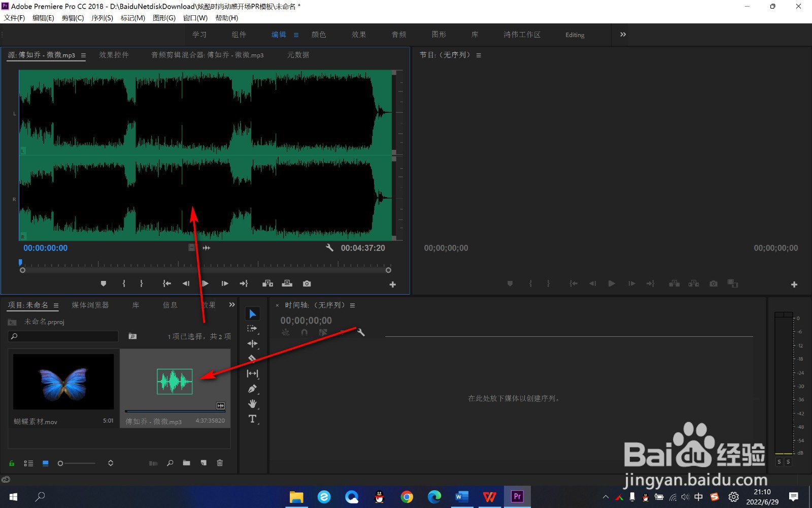Screen dimensions: 812x508
Task: Open Google Chrome from taskbar
Action: point(407,497)
